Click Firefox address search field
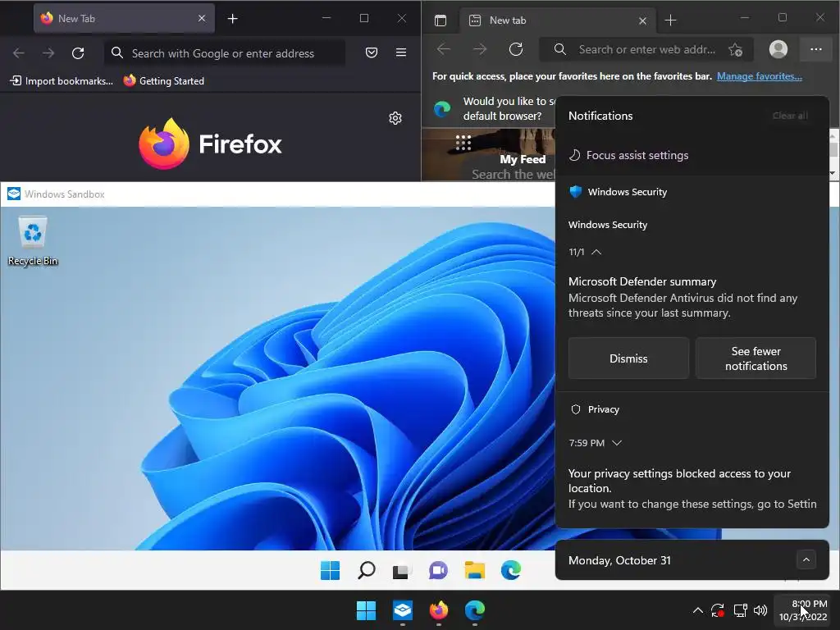 click(225, 53)
